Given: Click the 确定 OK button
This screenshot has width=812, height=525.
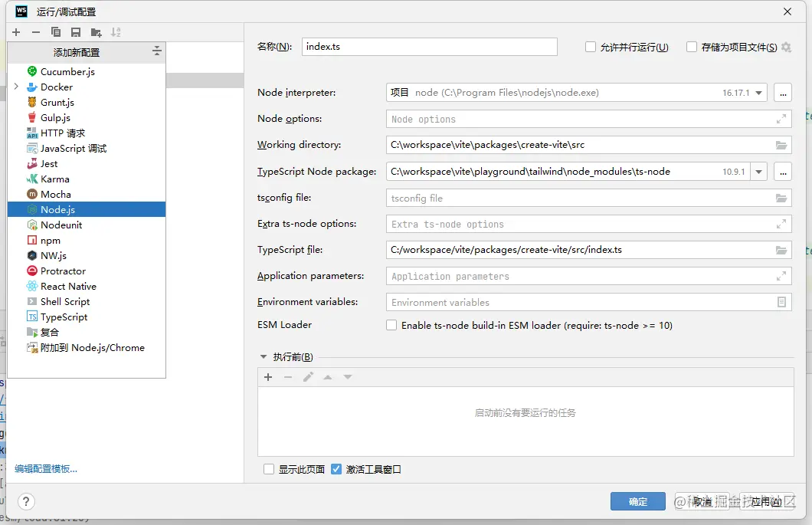Looking at the screenshot, I should point(637,501).
